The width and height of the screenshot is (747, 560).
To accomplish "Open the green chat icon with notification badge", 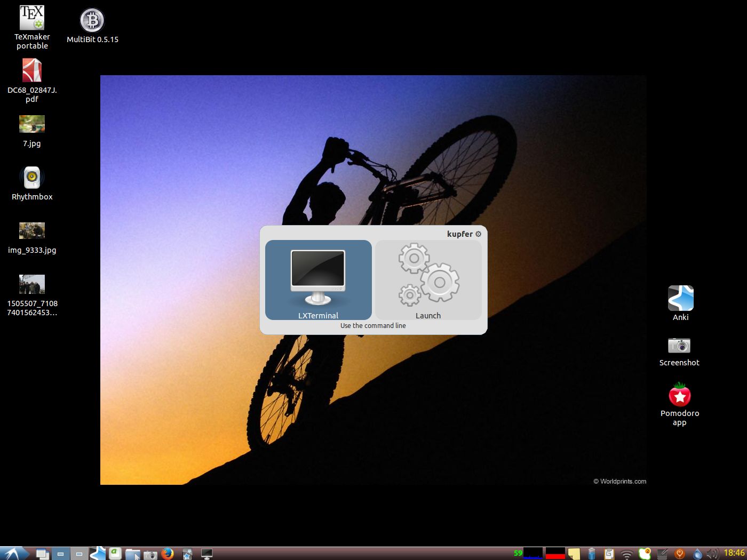I will click(645, 554).
